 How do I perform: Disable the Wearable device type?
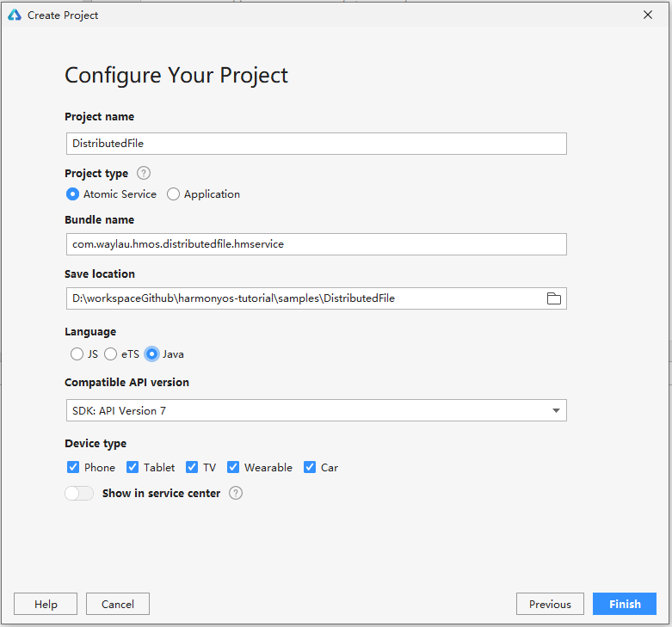[233, 467]
